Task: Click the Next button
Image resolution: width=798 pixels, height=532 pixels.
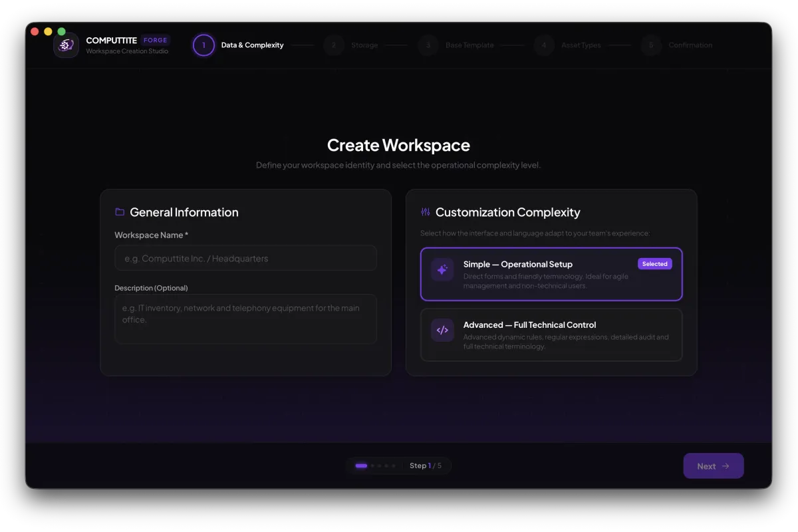Action: click(x=714, y=466)
